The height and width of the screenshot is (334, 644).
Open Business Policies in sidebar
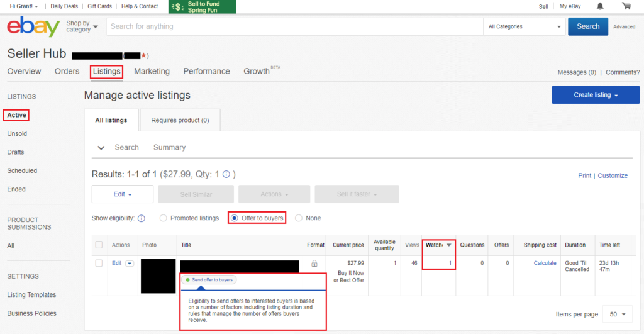31,313
